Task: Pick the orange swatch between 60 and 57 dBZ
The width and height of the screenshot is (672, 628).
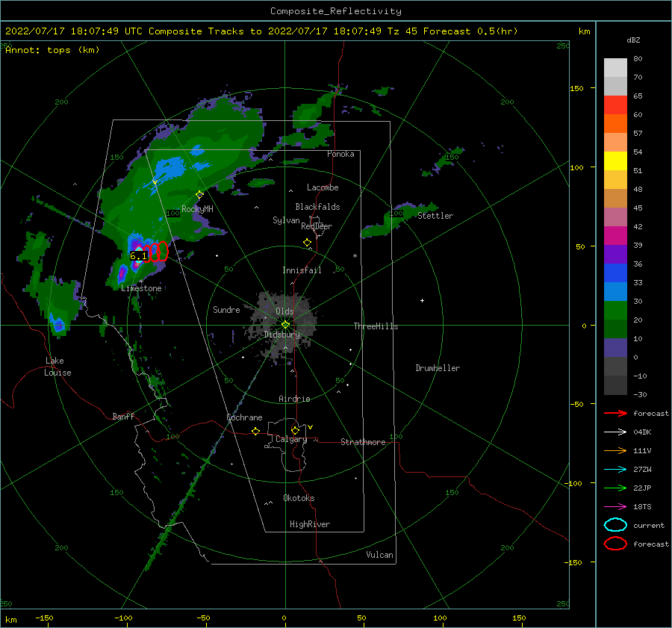Action: [x=615, y=124]
